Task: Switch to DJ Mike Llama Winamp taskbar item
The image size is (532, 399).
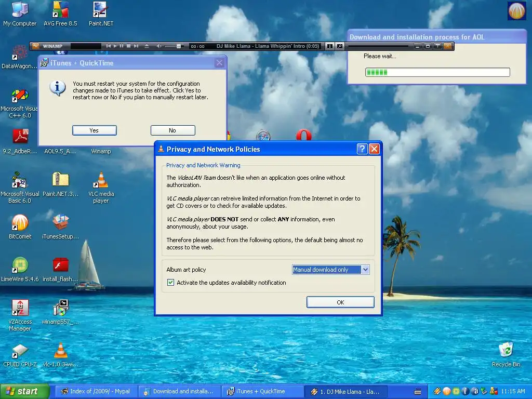Action: pyautogui.click(x=345, y=391)
